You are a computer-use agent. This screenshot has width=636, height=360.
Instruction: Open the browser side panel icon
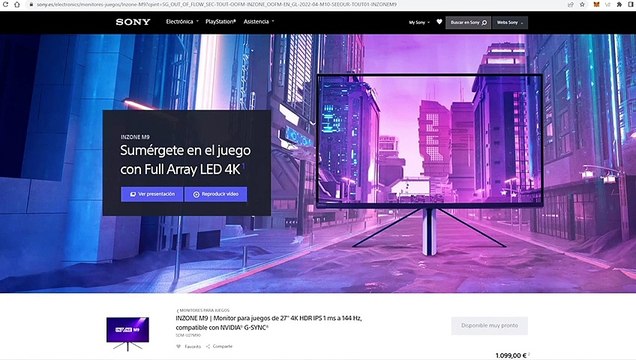[x=630, y=4]
